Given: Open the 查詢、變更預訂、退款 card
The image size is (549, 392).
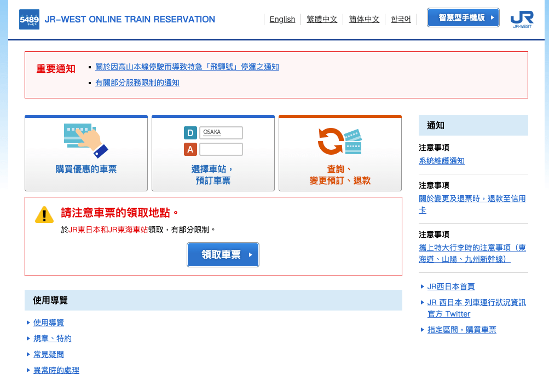Looking at the screenshot, I should click(x=340, y=153).
